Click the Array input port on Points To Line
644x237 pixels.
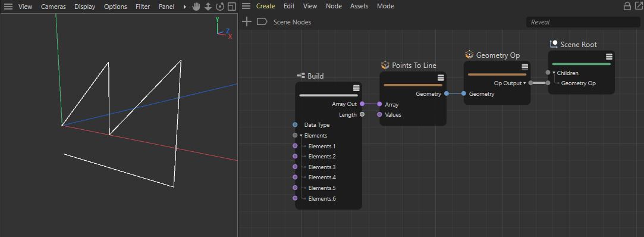379,104
